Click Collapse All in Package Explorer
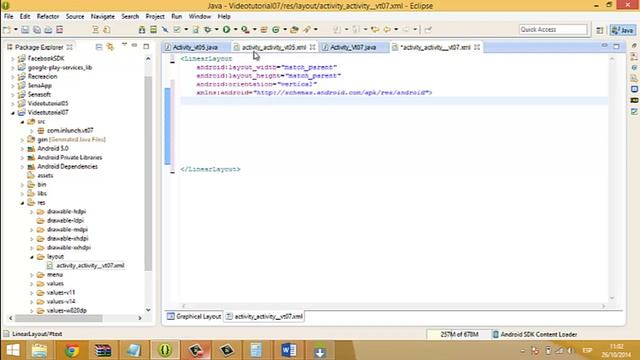This screenshot has height=360, width=640. (x=99, y=47)
